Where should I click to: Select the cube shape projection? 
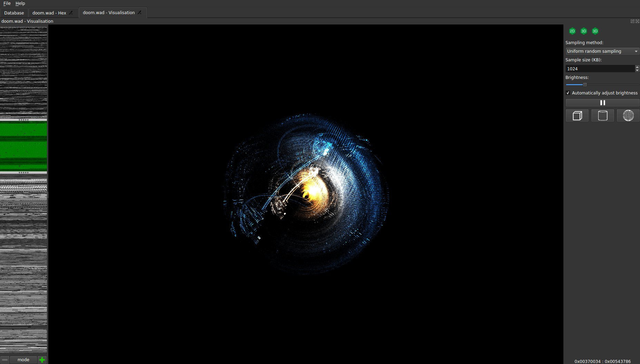click(577, 115)
